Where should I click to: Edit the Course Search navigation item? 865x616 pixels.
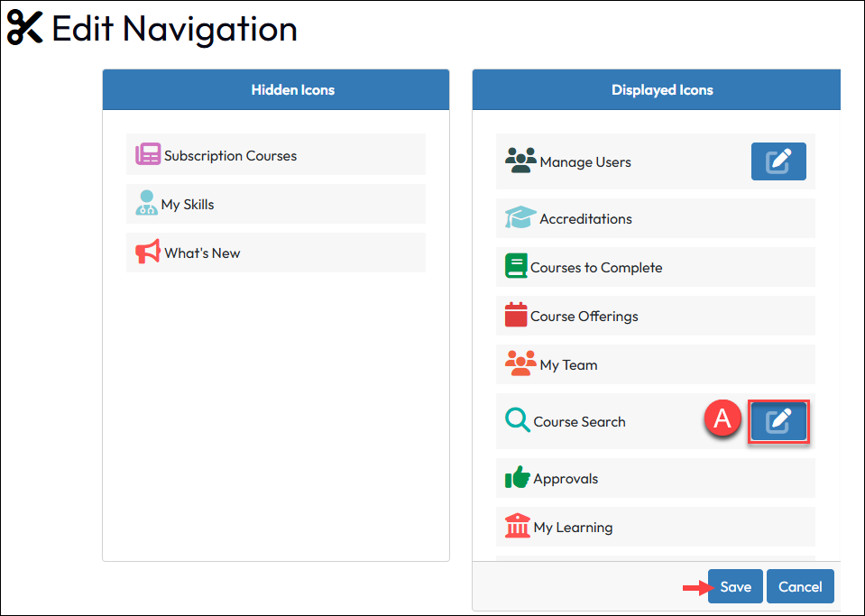click(778, 421)
